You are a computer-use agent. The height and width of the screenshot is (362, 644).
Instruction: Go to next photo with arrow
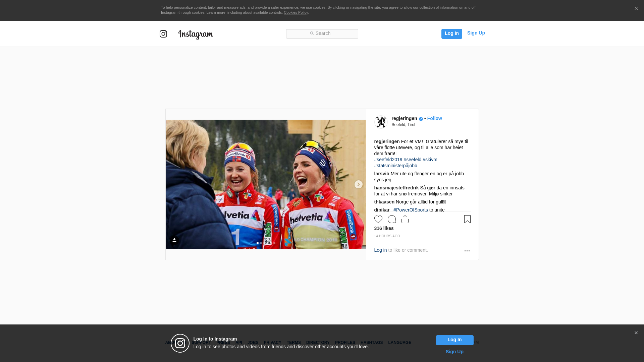(x=358, y=184)
